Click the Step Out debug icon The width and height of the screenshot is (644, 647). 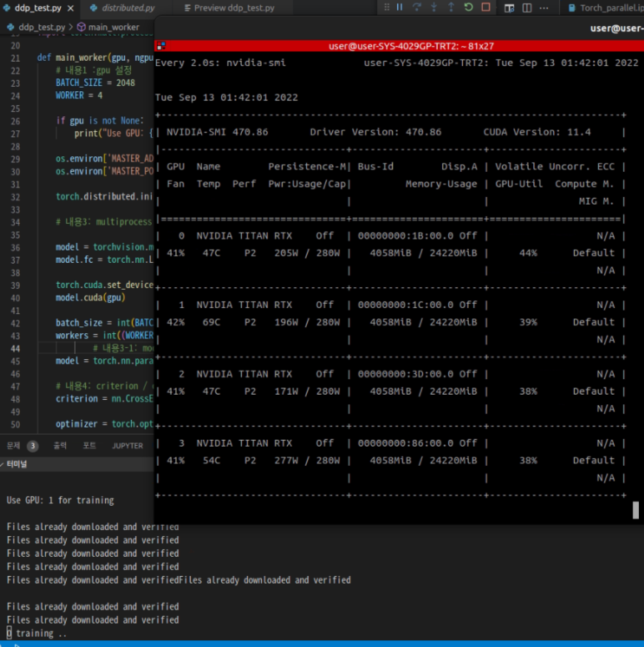(x=451, y=8)
